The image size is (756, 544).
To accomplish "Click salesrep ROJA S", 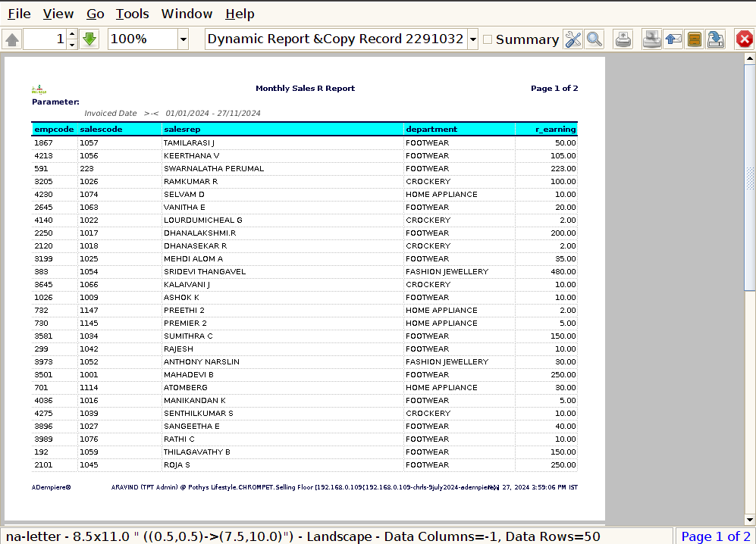I will (x=177, y=465).
